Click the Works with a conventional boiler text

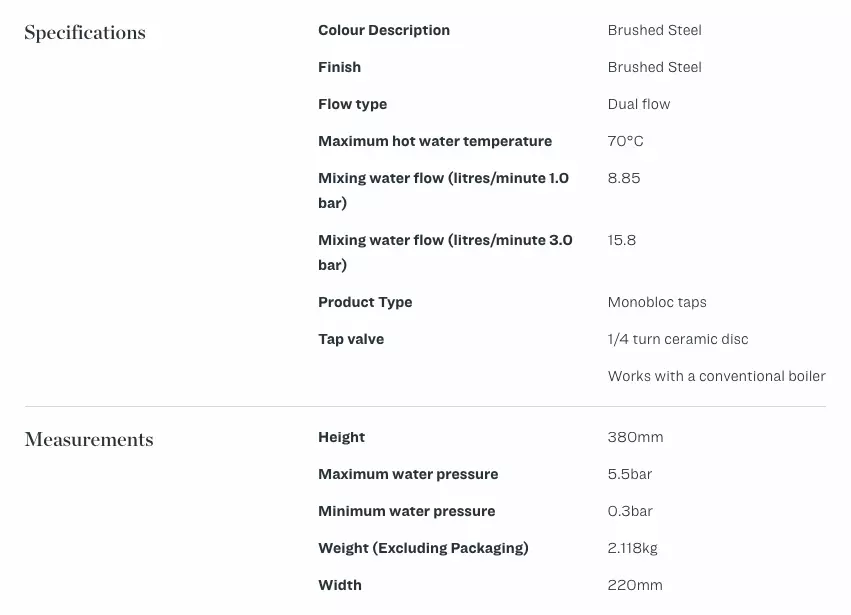pos(717,376)
